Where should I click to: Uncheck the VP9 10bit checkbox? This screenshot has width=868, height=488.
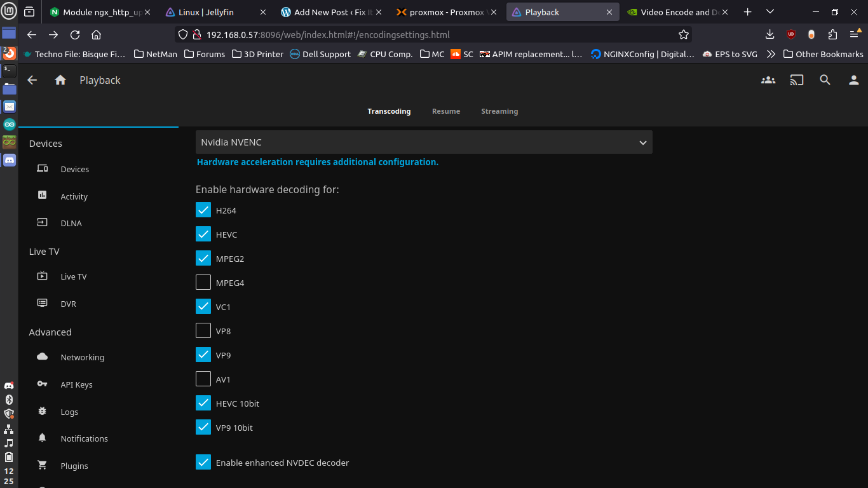(x=203, y=427)
